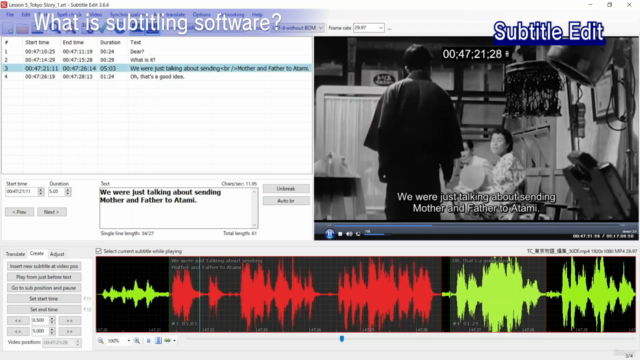Click the Video position stepper arrows

pos(78,343)
